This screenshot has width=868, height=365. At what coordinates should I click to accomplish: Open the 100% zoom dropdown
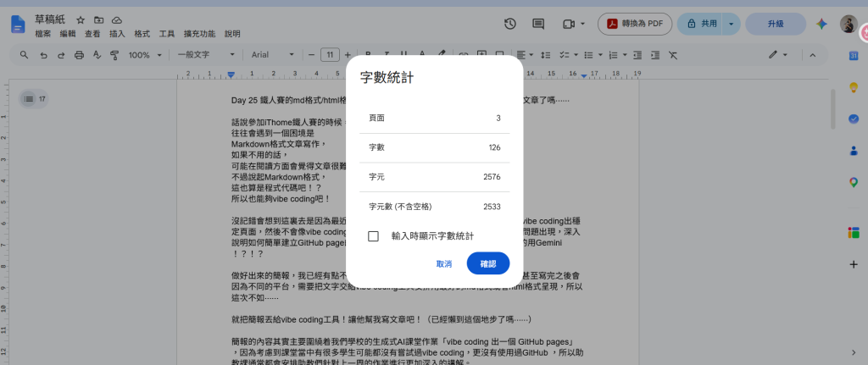coord(146,55)
